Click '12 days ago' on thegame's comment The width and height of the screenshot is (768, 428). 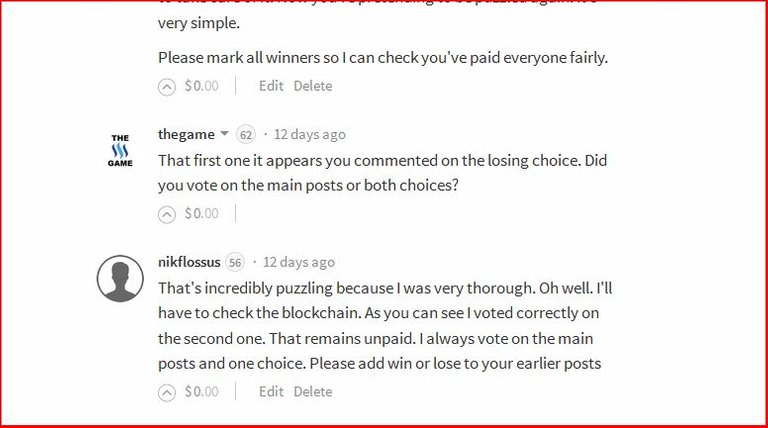coord(310,134)
